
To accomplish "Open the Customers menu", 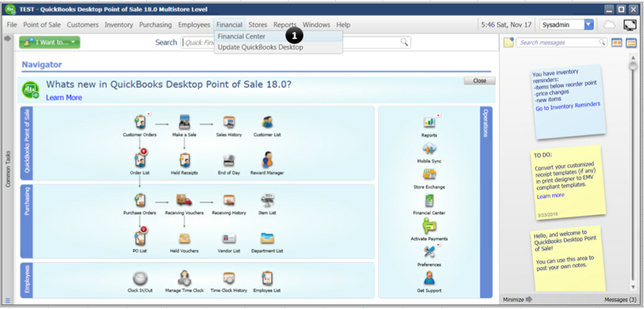I will (x=82, y=25).
